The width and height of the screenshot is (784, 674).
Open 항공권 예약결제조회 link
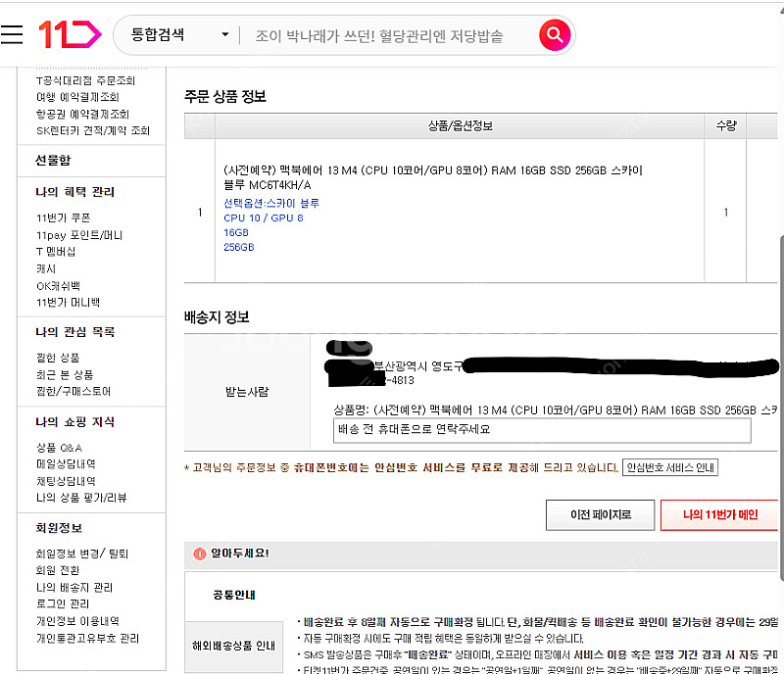coord(82,114)
